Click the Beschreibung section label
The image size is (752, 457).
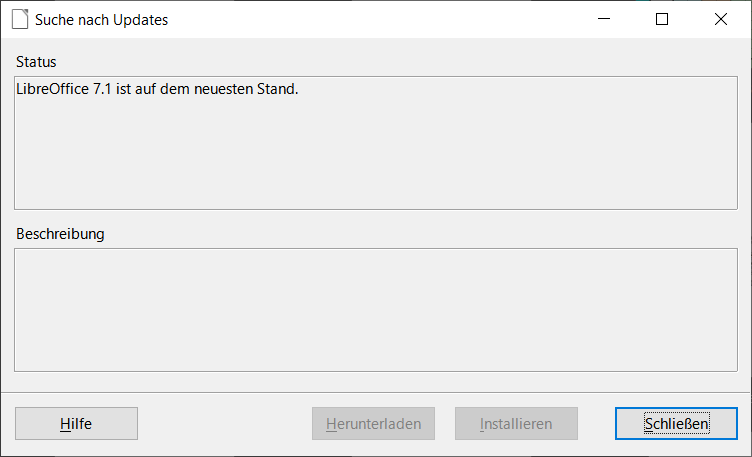[x=60, y=234]
